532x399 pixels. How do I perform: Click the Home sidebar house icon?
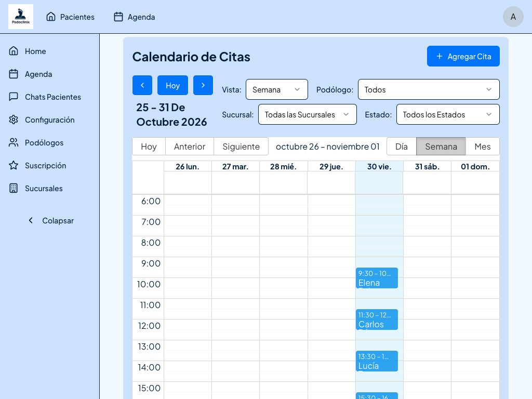pos(14,51)
